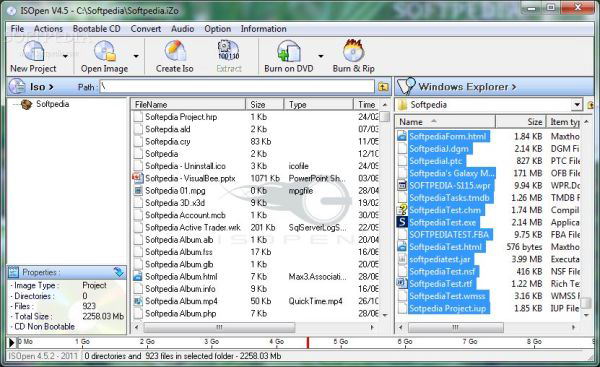
Task: Click the SoftpediaTest.chm help icon
Action: tap(402, 210)
